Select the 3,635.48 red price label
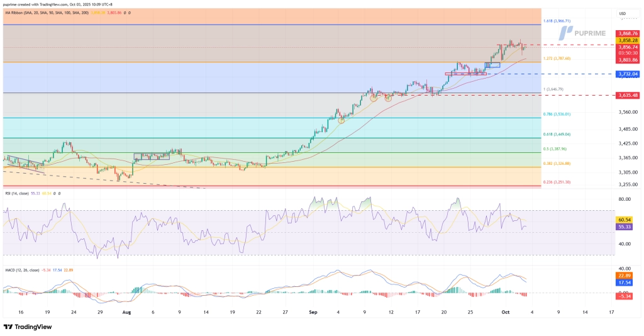This screenshot has height=336, width=644. (x=628, y=96)
